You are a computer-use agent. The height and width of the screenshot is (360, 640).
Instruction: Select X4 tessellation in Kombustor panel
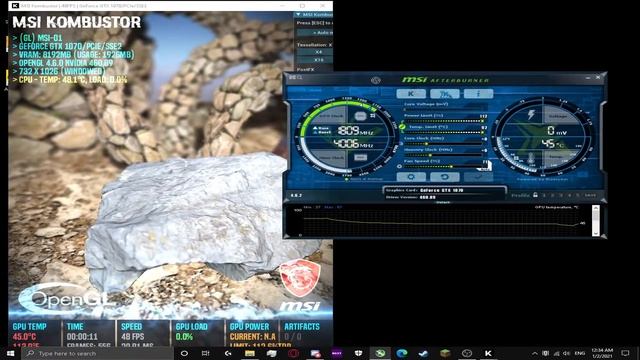[x=318, y=52]
